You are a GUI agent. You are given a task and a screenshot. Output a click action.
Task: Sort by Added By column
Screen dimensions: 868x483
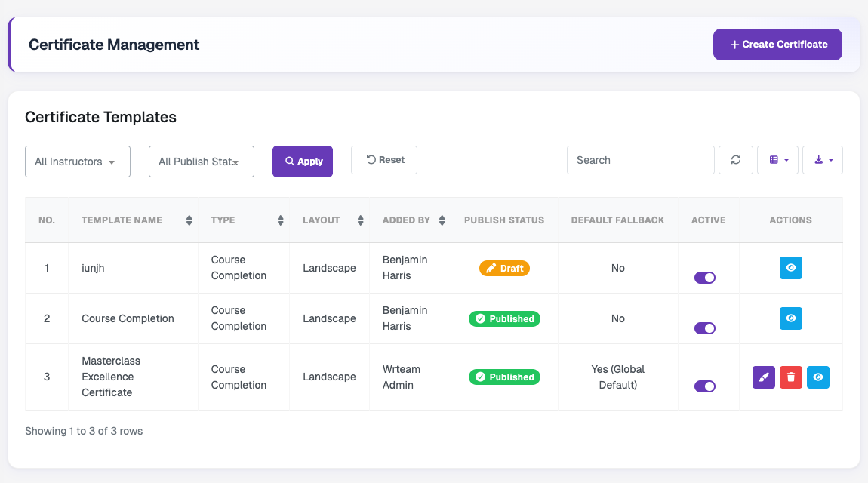[410, 220]
